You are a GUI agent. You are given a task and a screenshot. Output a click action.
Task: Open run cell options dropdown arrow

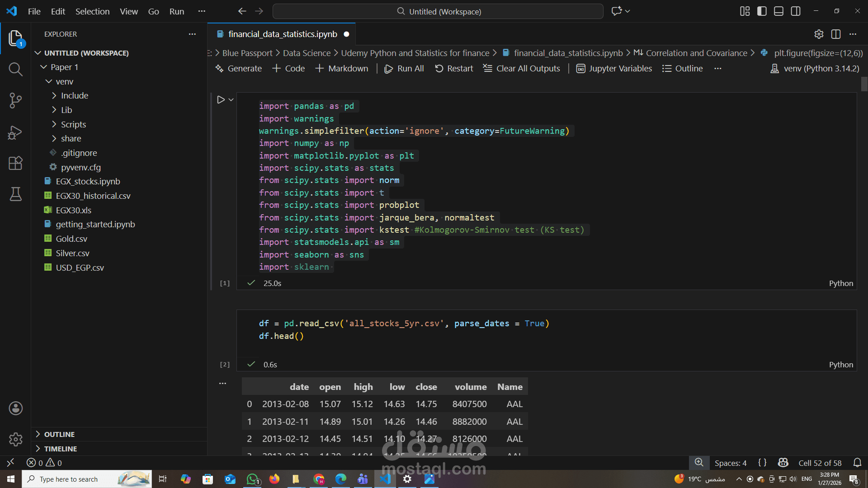231,100
